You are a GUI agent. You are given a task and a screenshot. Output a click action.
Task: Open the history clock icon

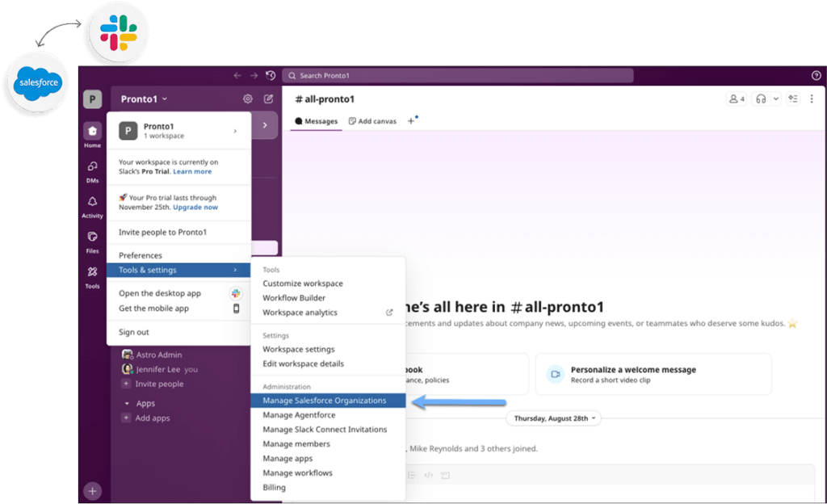click(271, 75)
